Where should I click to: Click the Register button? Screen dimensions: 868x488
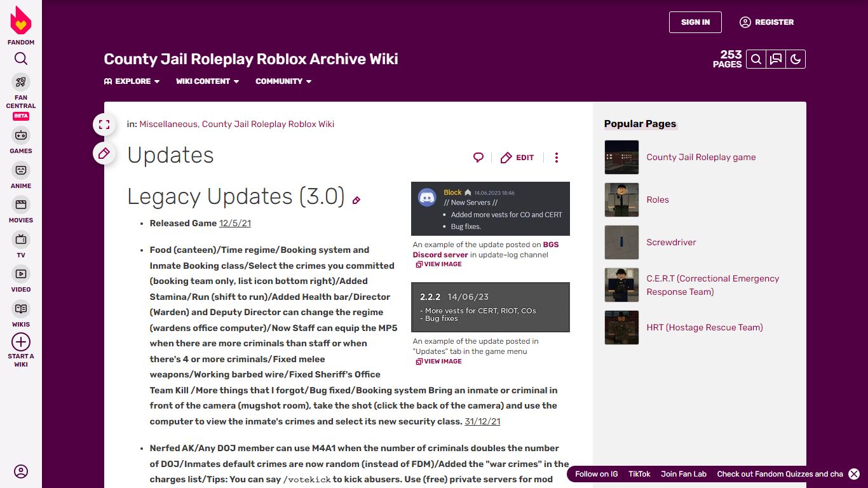[x=767, y=22]
